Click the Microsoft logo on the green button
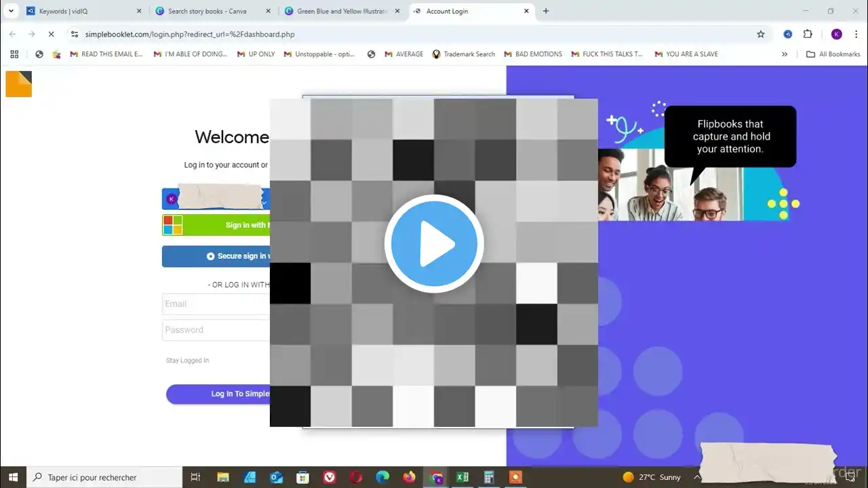 173,225
